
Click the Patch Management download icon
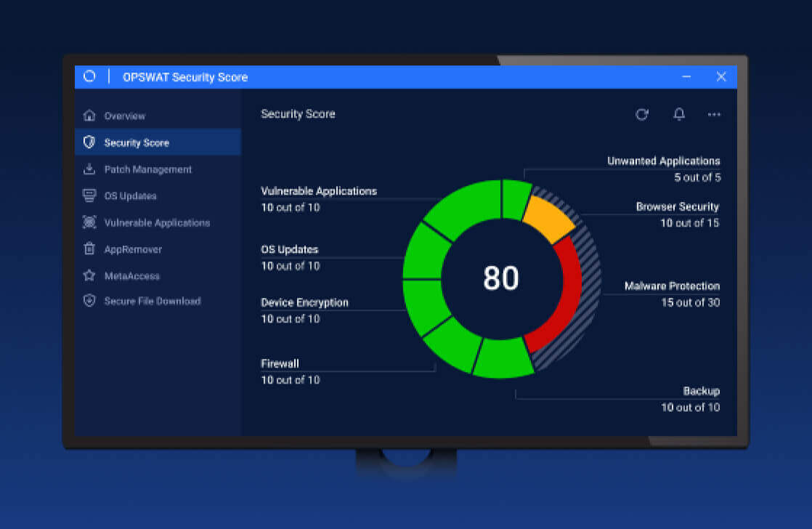pyautogui.click(x=89, y=169)
